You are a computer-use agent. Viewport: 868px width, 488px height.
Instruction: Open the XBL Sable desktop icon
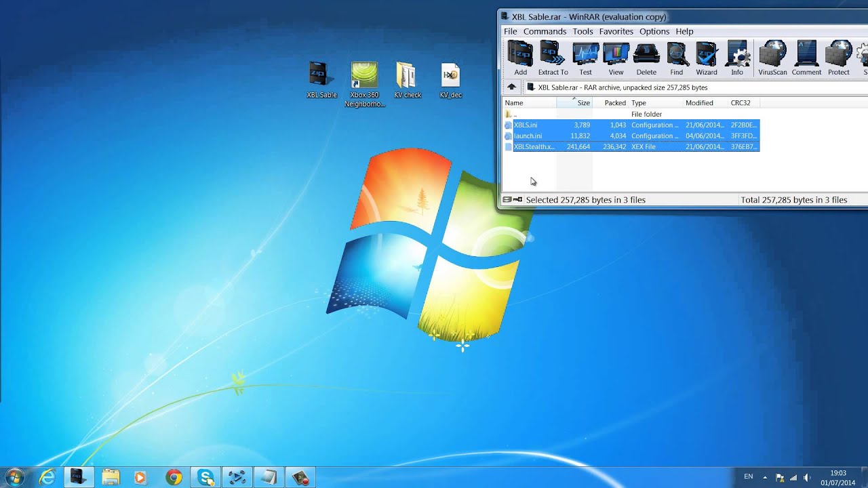(x=321, y=81)
